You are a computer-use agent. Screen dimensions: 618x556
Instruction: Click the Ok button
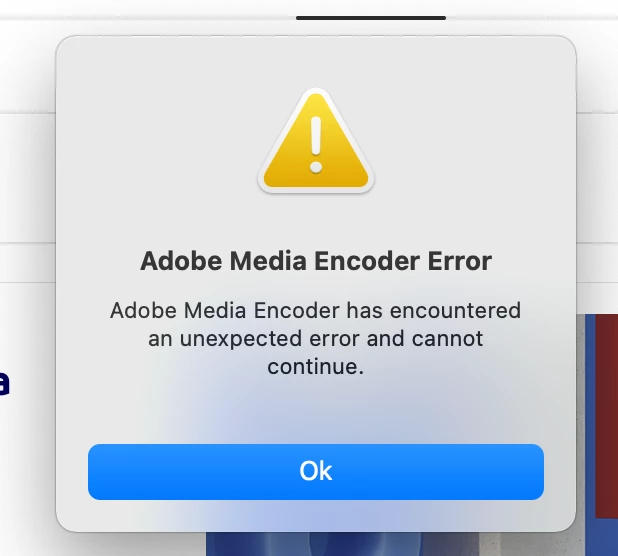[316, 472]
